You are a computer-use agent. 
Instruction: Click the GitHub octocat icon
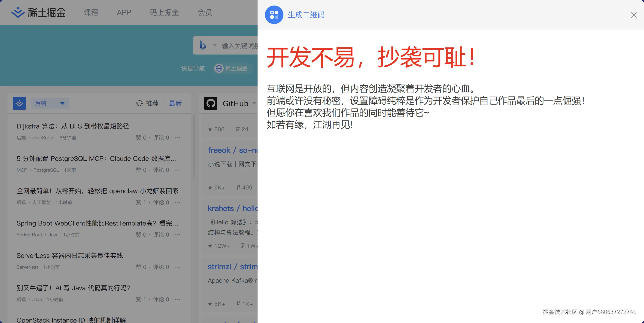(x=210, y=103)
